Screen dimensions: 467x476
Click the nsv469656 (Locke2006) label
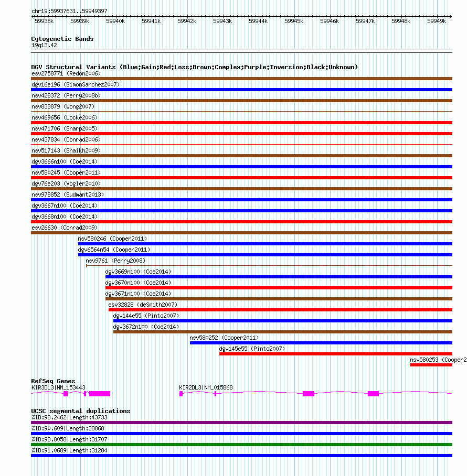click(x=65, y=117)
